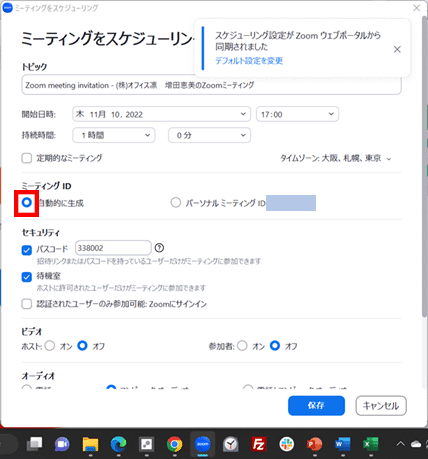This screenshot has width=428, height=459.
Task: Open the duration hours dropdown
Action: (114, 135)
